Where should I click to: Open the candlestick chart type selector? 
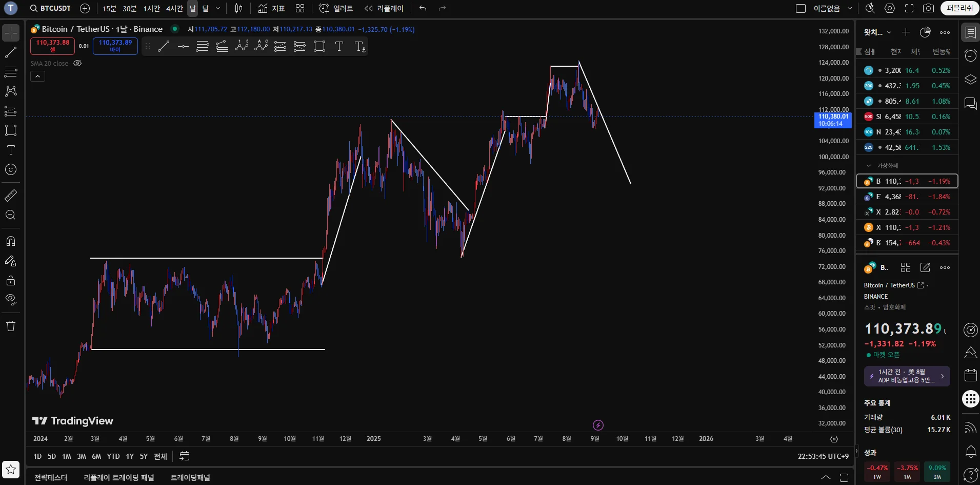(x=238, y=8)
